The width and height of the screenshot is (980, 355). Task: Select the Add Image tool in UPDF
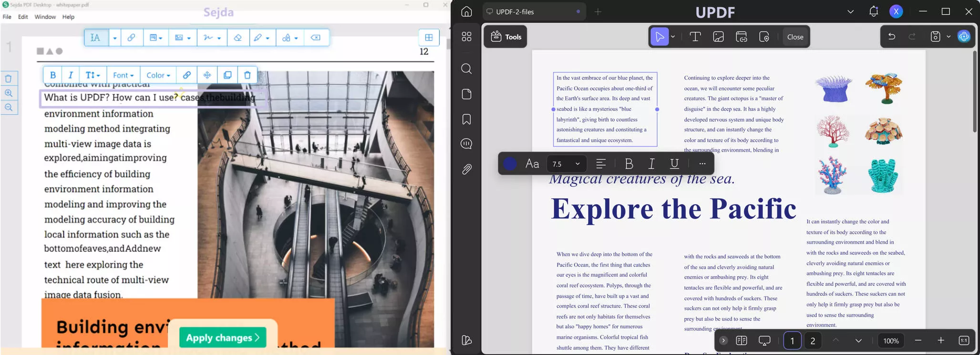coord(719,37)
